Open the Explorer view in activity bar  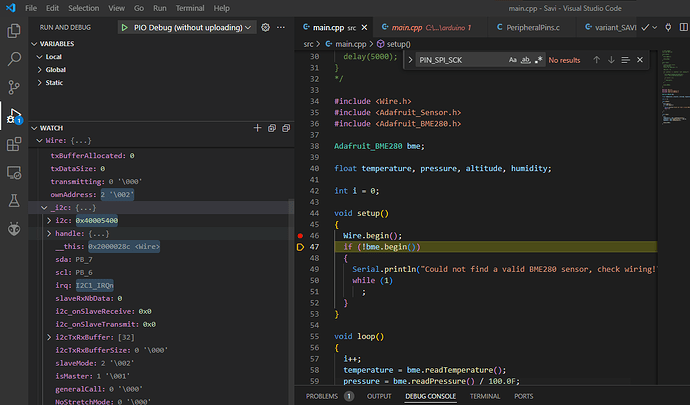click(14, 31)
